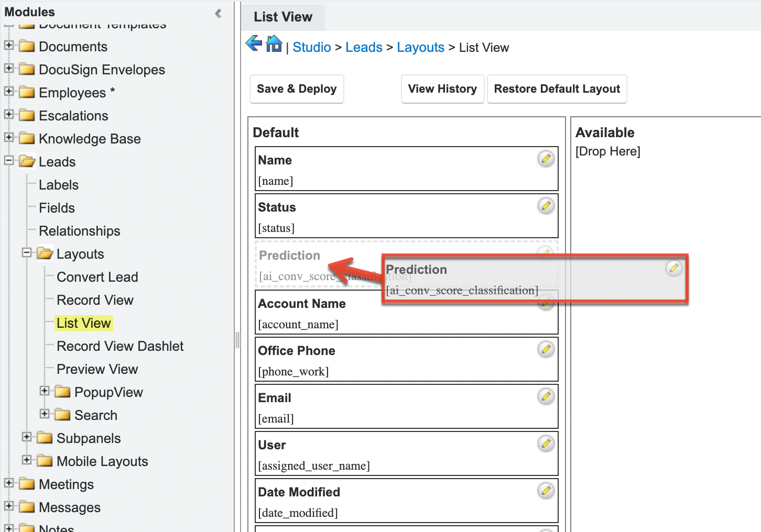The width and height of the screenshot is (761, 532).
Task: Click the blue back arrow icon
Action: pyautogui.click(x=254, y=43)
